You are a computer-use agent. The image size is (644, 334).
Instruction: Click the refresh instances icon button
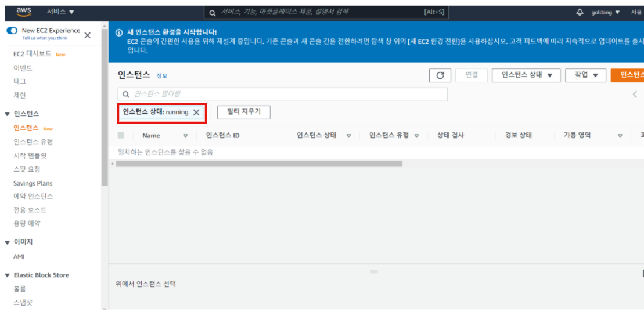pyautogui.click(x=440, y=75)
